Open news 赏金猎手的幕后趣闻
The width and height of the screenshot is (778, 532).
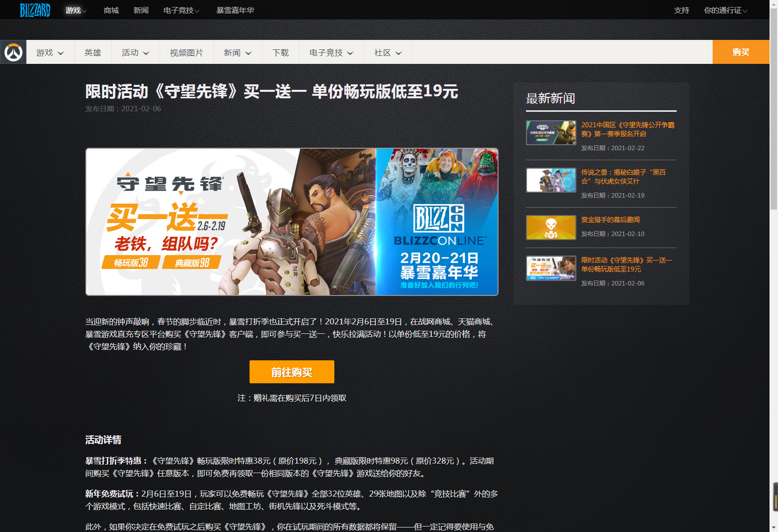[x=610, y=220]
